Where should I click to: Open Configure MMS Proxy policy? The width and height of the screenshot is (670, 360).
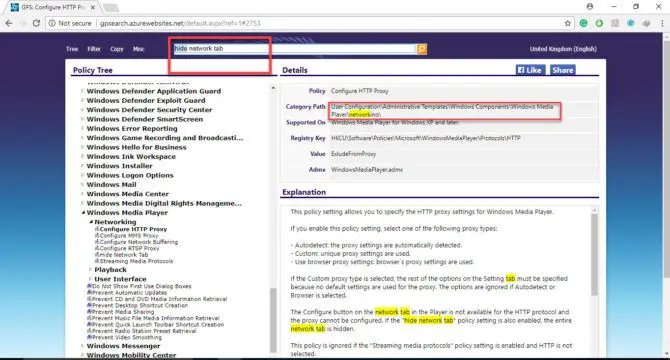pos(129,236)
